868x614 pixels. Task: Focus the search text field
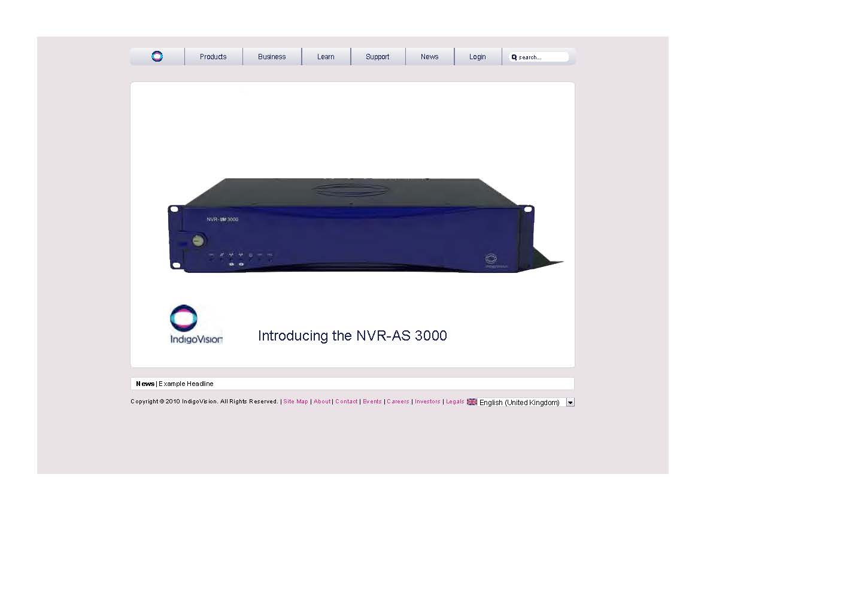[x=542, y=57]
